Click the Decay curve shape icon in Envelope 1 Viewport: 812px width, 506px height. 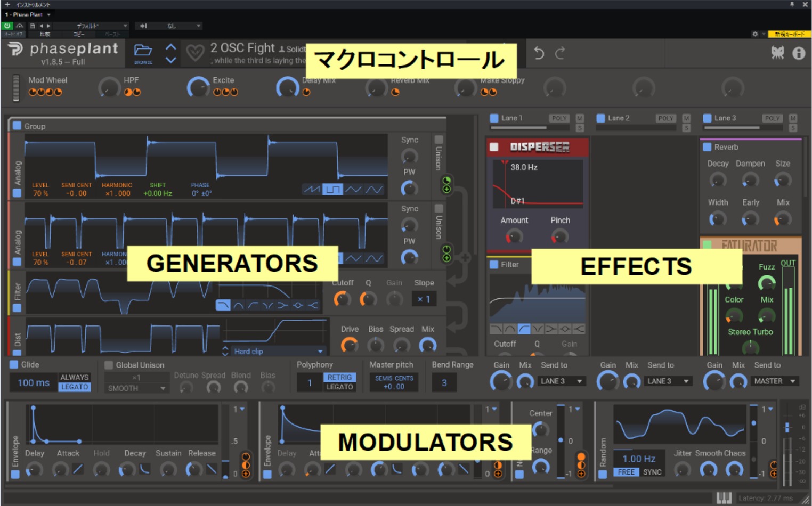(145, 469)
